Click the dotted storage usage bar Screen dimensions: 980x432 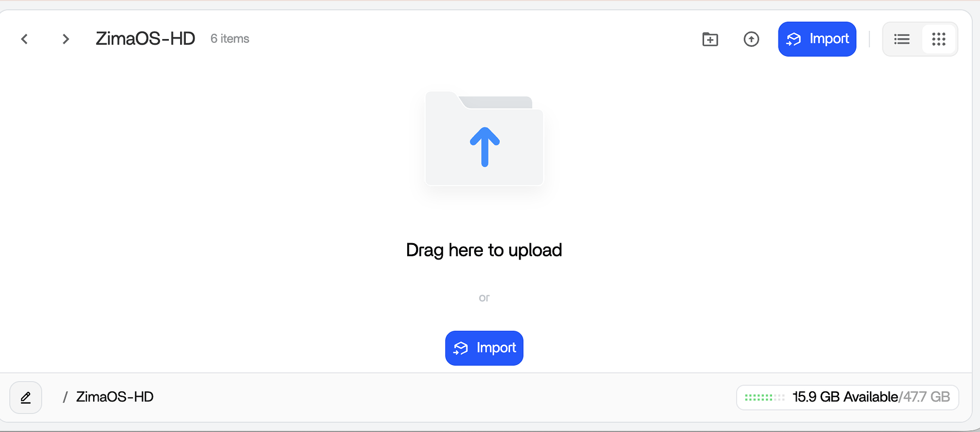764,398
